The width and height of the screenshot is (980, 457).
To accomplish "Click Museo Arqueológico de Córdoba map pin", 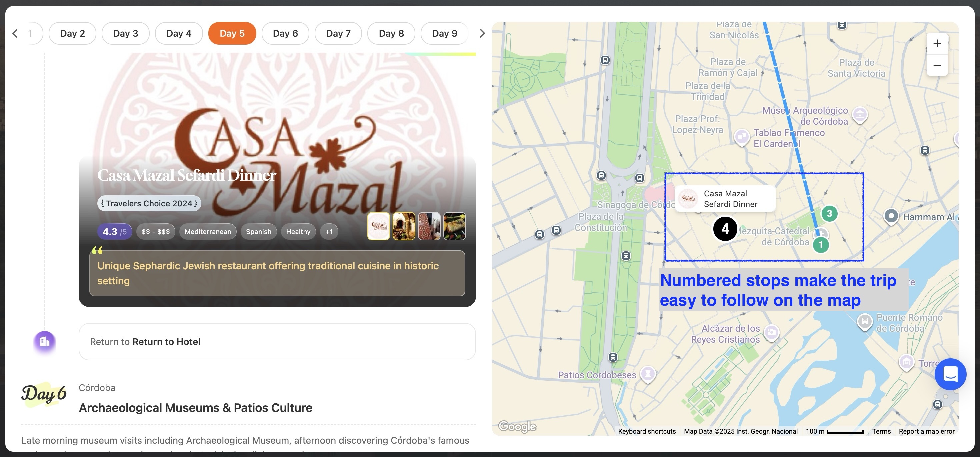I will [860, 115].
